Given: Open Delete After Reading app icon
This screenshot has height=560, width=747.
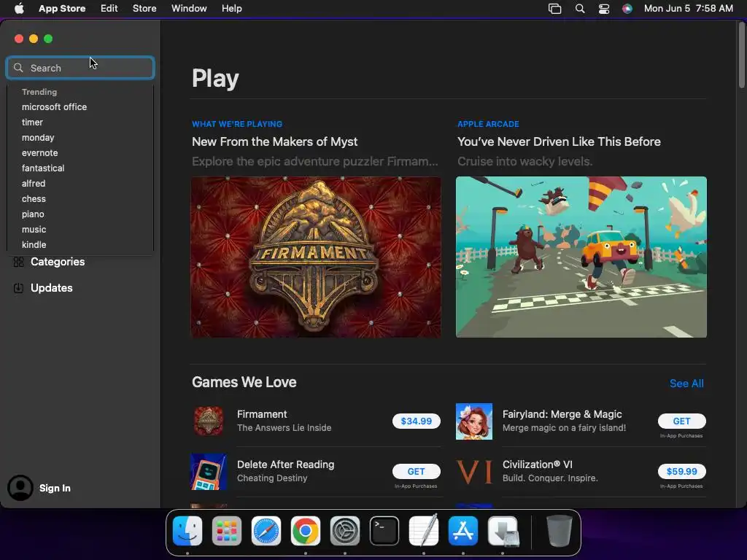Looking at the screenshot, I should (208, 472).
